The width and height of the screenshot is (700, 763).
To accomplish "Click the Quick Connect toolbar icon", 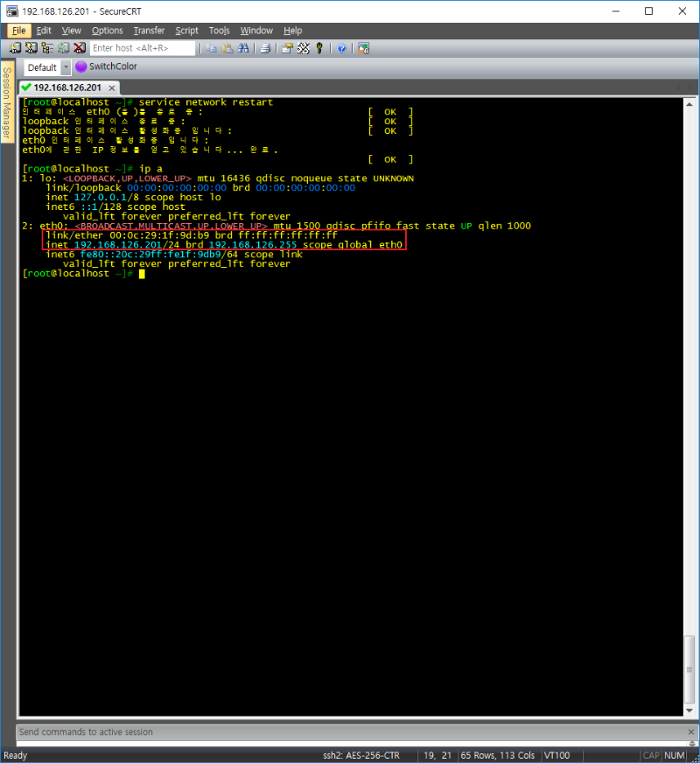I will pos(31,48).
